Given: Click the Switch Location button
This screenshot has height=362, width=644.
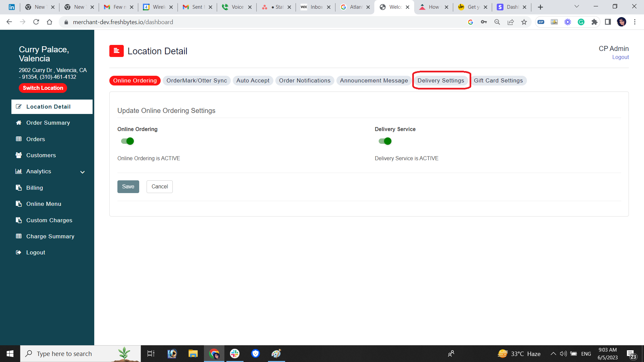Looking at the screenshot, I should [43, 88].
